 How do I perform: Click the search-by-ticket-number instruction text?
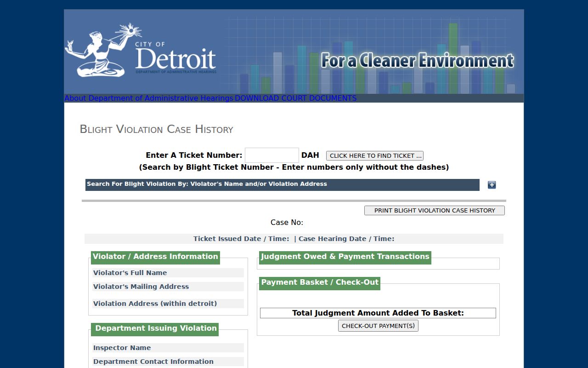(x=294, y=167)
